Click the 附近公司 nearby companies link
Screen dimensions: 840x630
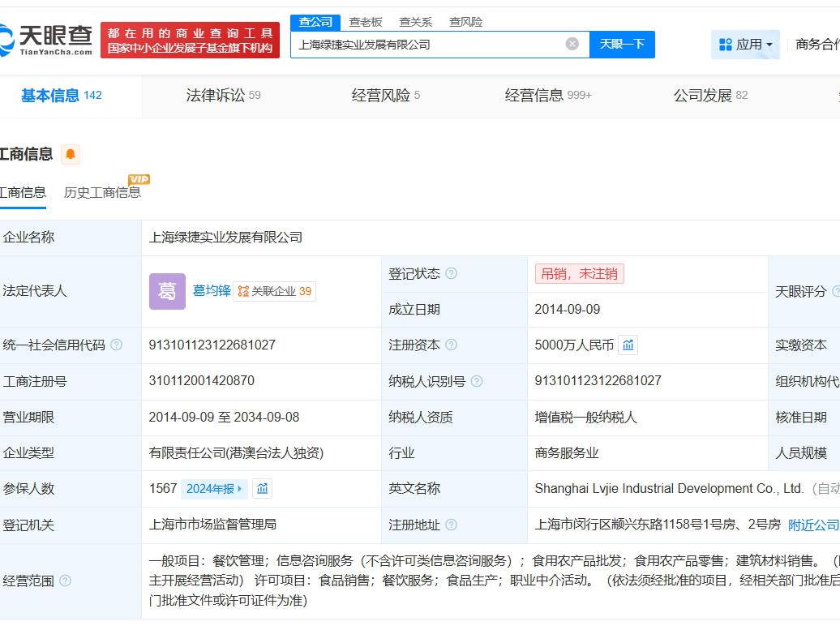(813, 525)
